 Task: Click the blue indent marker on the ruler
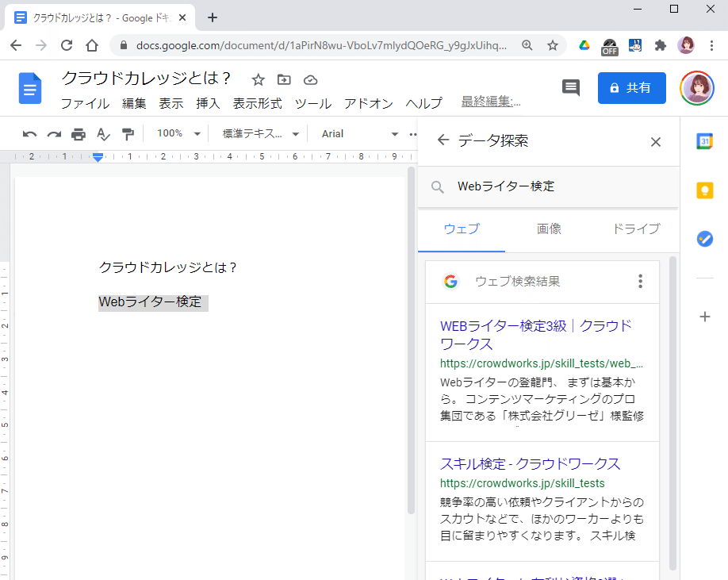tap(97, 158)
